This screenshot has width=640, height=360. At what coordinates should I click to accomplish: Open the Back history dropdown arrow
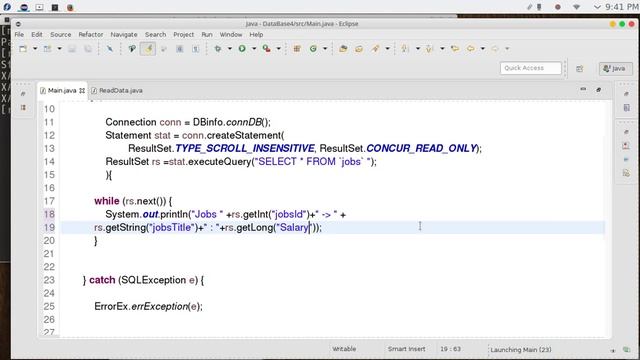point(482,49)
